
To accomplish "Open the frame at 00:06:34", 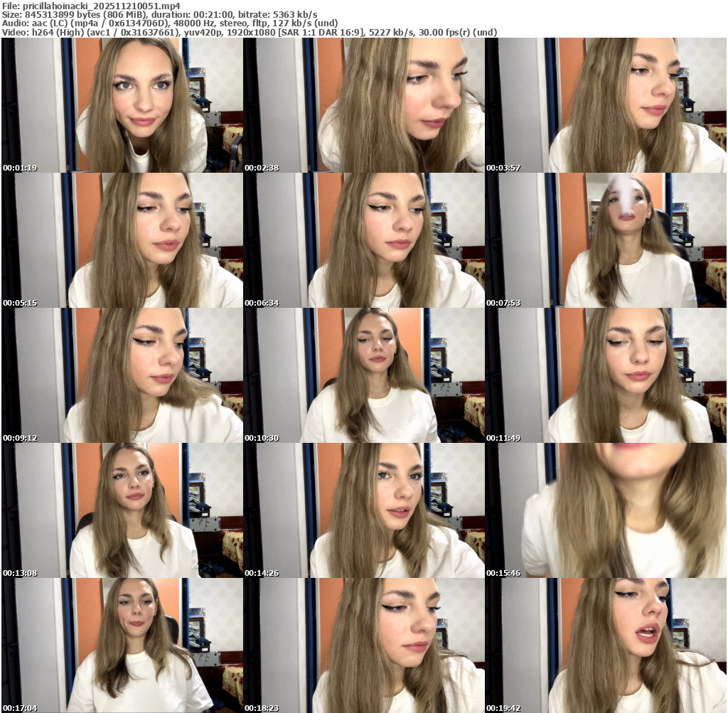I will point(364,240).
